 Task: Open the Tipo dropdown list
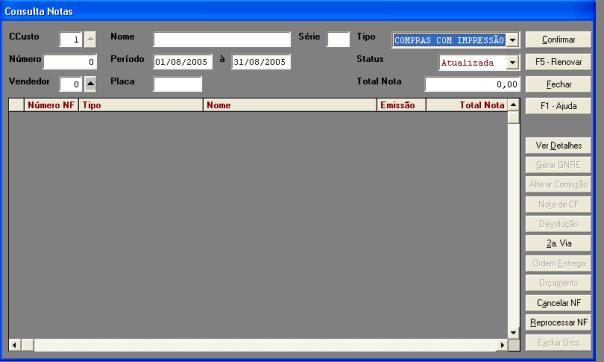click(512, 40)
